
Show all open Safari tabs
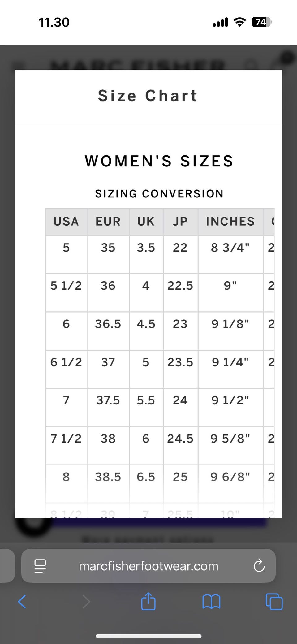tap(274, 602)
